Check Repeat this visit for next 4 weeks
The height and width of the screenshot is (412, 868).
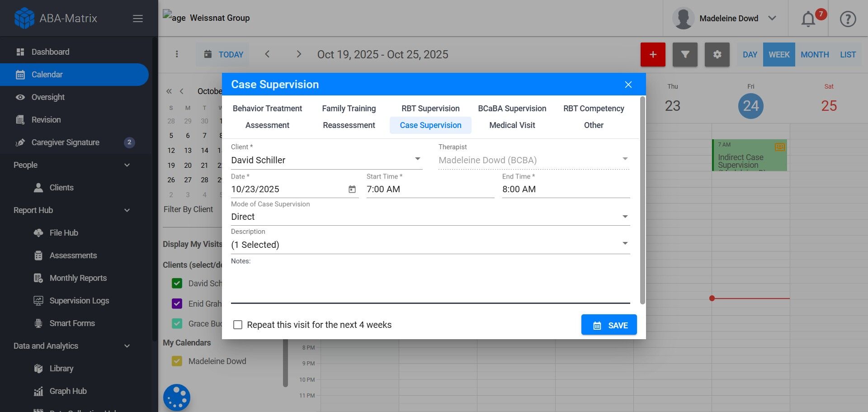[x=238, y=325]
